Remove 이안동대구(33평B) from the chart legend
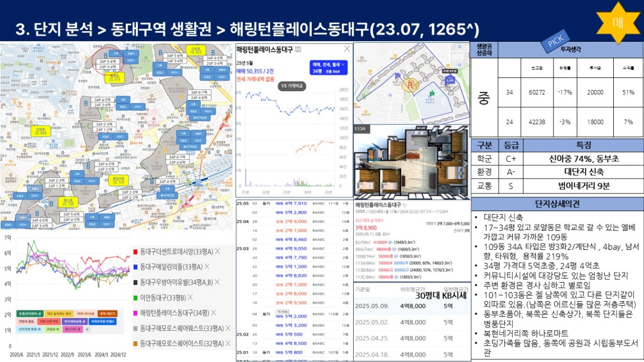644x362 pixels. pos(190,297)
